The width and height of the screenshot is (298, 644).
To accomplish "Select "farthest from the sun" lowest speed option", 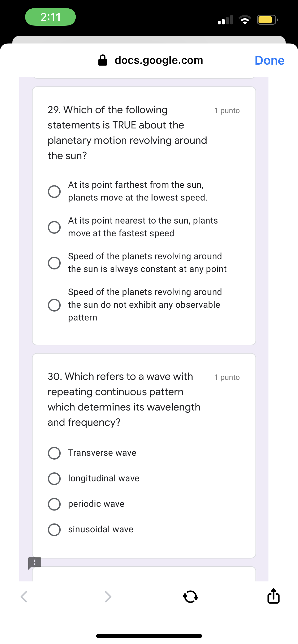I will (54, 191).
